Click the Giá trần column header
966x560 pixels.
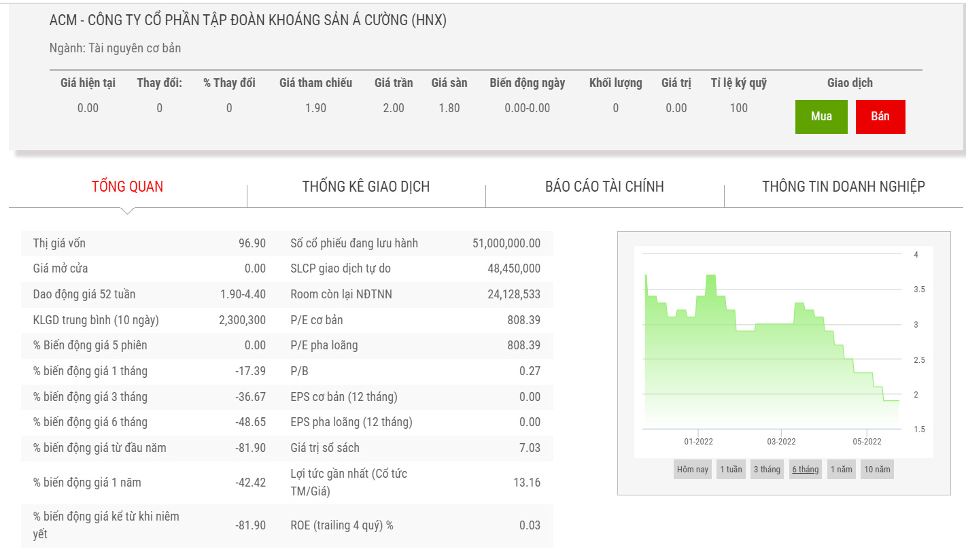tap(394, 83)
